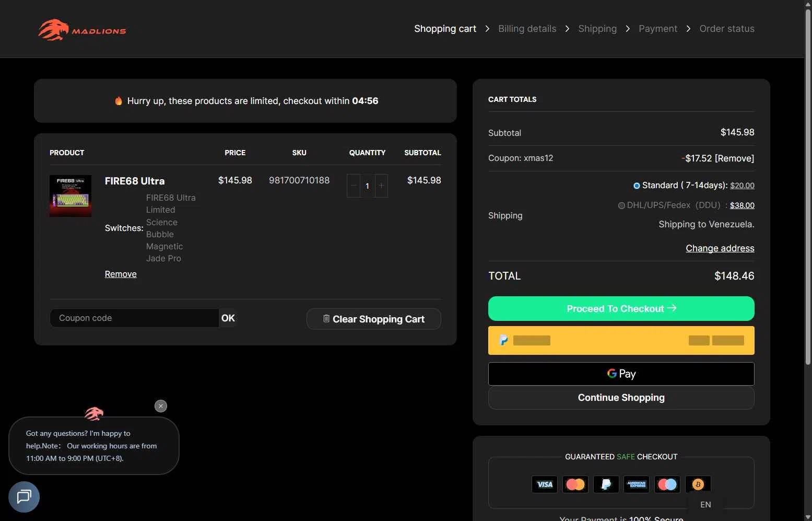Click the Mastercard payment icon
This screenshot has width=812, height=521.
tap(575, 484)
